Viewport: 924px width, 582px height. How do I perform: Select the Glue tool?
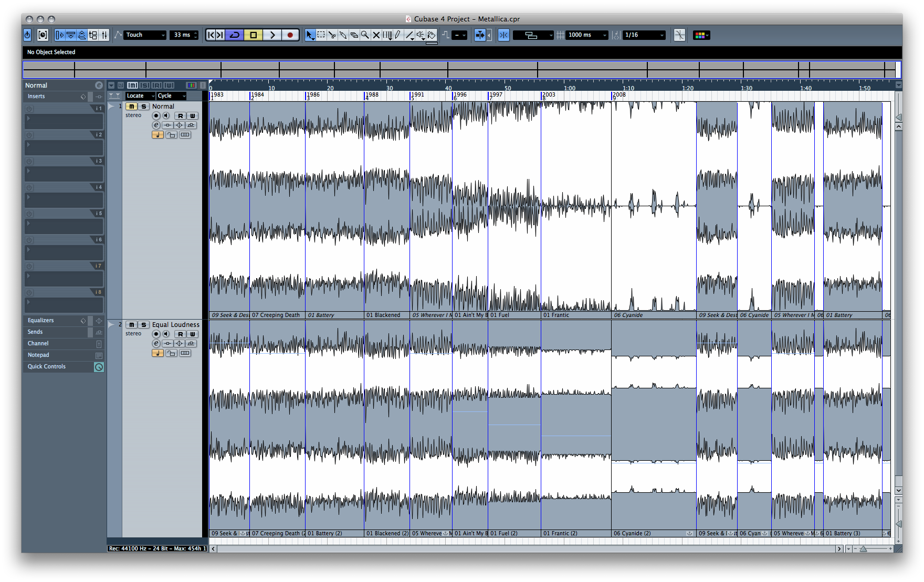tap(343, 35)
